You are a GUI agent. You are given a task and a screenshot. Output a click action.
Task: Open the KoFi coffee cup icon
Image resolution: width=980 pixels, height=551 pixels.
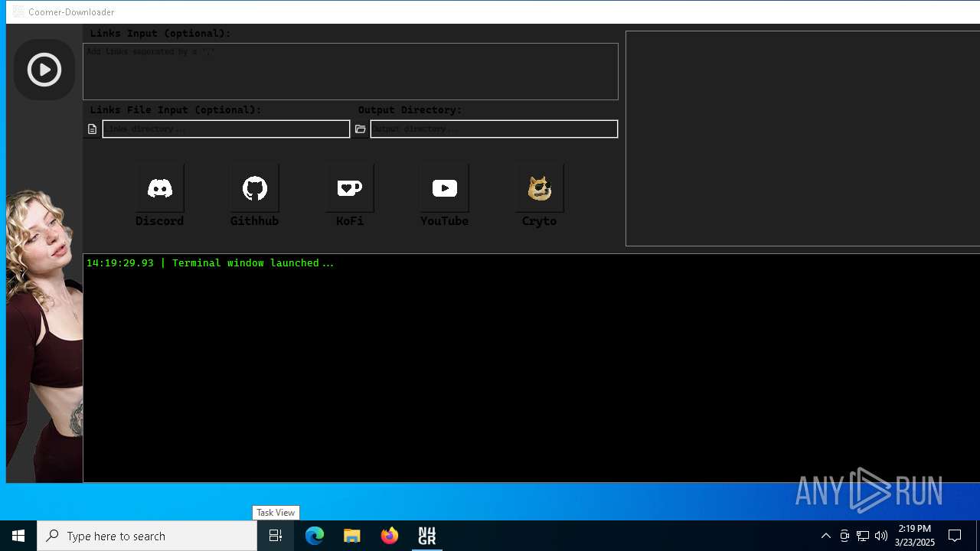tap(350, 188)
